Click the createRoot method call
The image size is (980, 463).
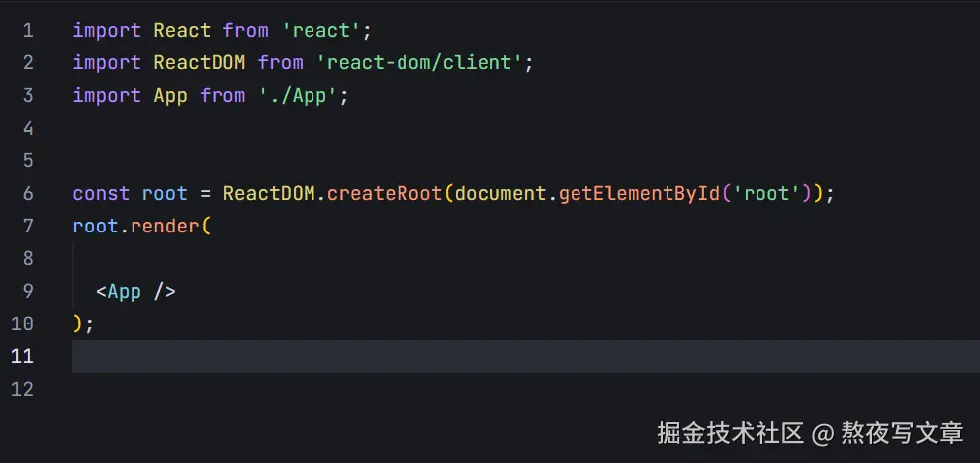click(385, 193)
